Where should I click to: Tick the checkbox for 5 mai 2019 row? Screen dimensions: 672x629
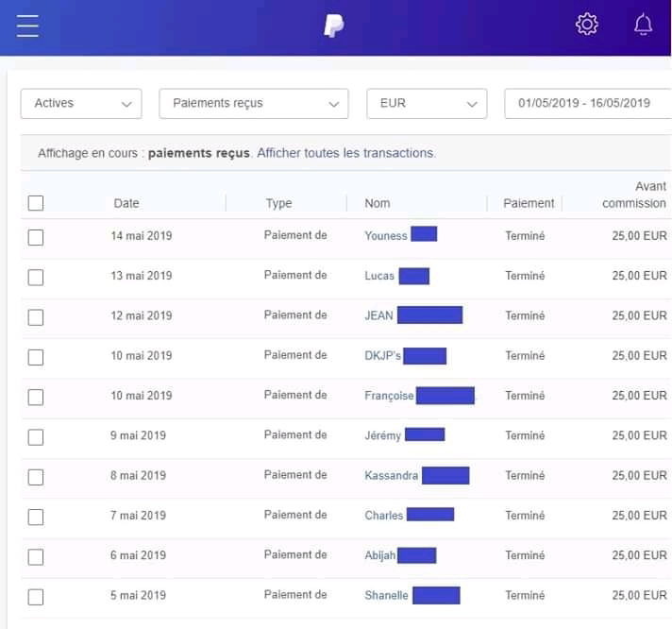[36, 597]
